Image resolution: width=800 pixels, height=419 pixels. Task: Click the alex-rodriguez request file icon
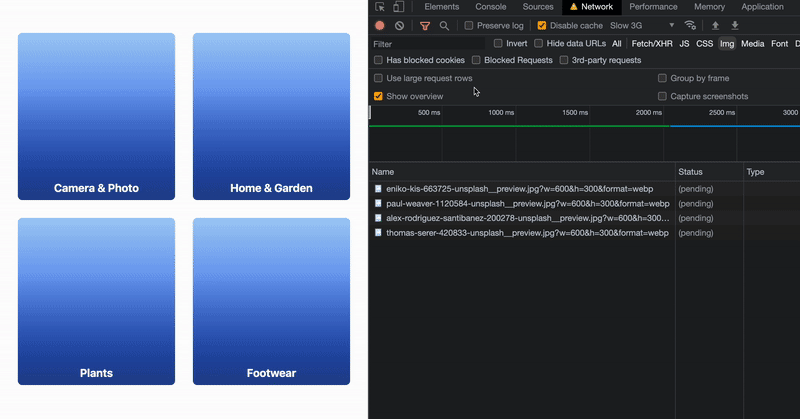(x=378, y=218)
